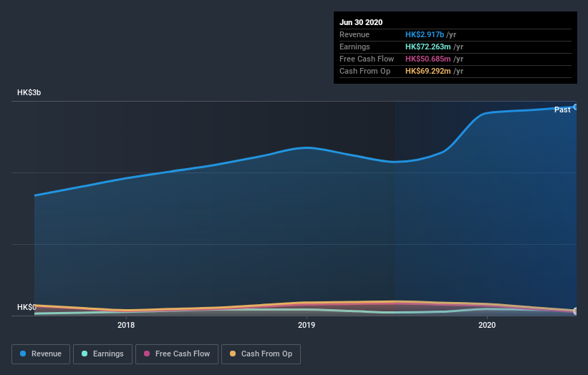Click the endpoint marker near the HK$0 line
Viewport: 588px width, 375px height.
click(x=576, y=311)
